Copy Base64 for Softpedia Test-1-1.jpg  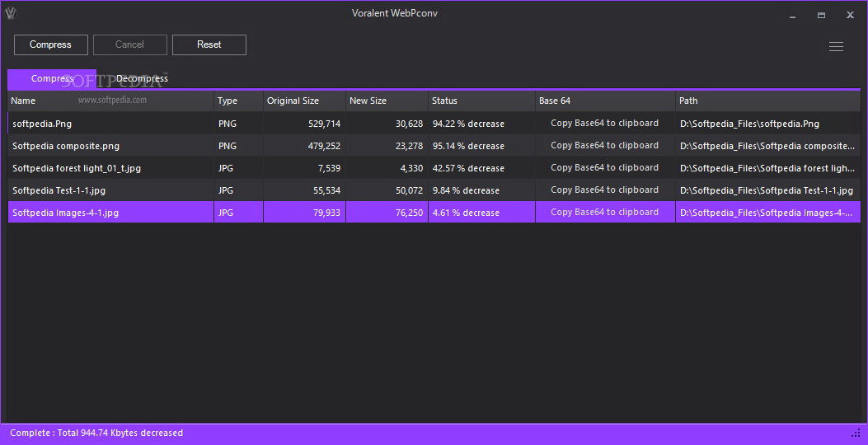pos(604,190)
